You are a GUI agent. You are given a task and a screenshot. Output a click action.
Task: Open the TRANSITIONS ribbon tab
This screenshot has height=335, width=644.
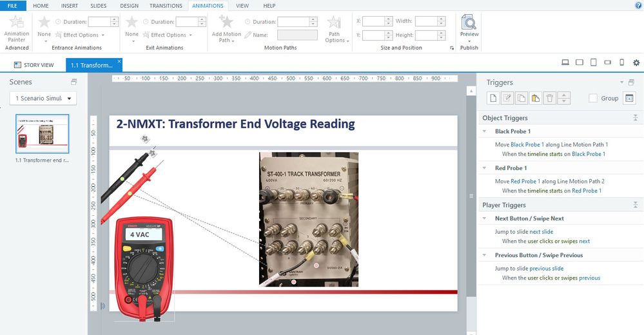pos(166,6)
